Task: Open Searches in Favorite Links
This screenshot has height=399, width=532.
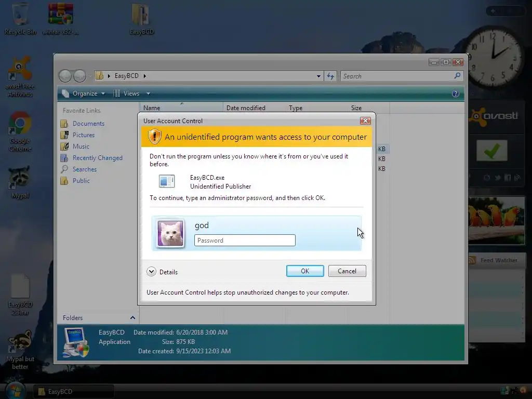Action: pyautogui.click(x=85, y=169)
